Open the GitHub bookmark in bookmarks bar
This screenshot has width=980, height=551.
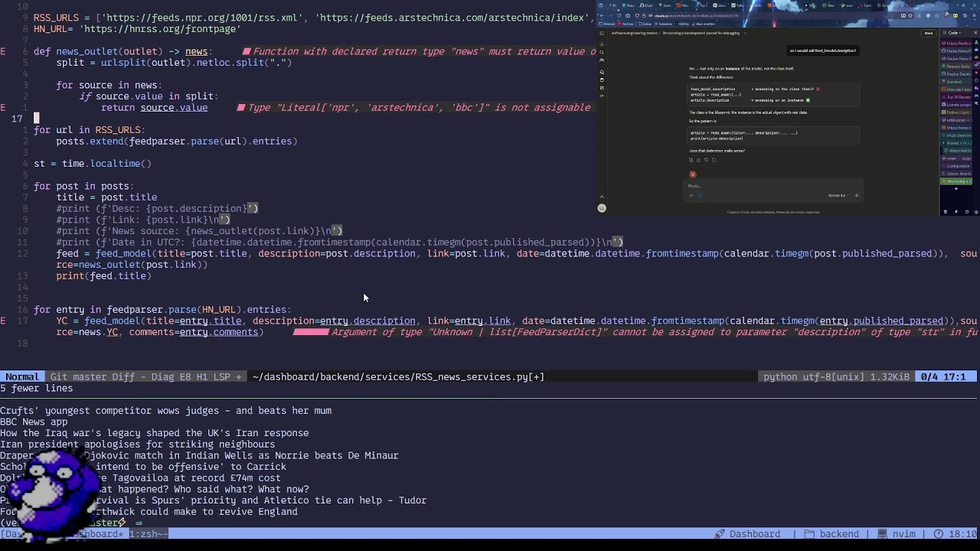[x=682, y=24]
